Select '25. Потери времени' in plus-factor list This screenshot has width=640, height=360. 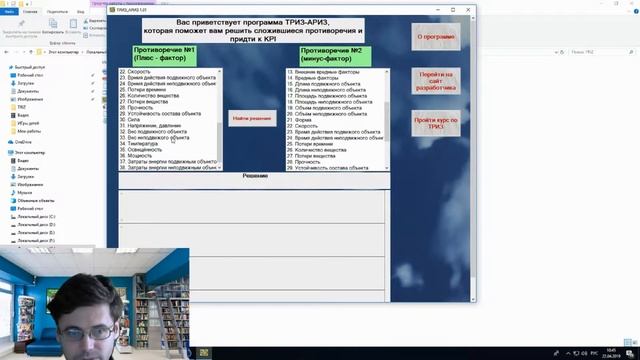[143, 89]
